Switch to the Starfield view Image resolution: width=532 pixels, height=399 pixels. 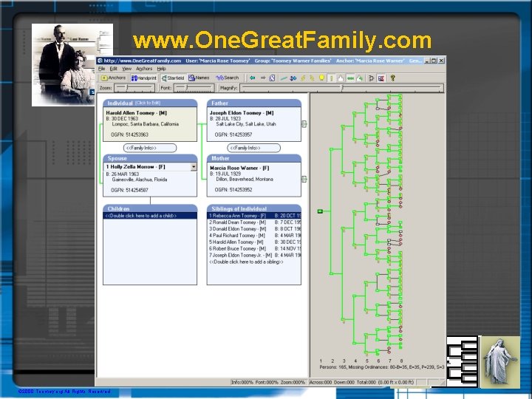[x=173, y=78]
